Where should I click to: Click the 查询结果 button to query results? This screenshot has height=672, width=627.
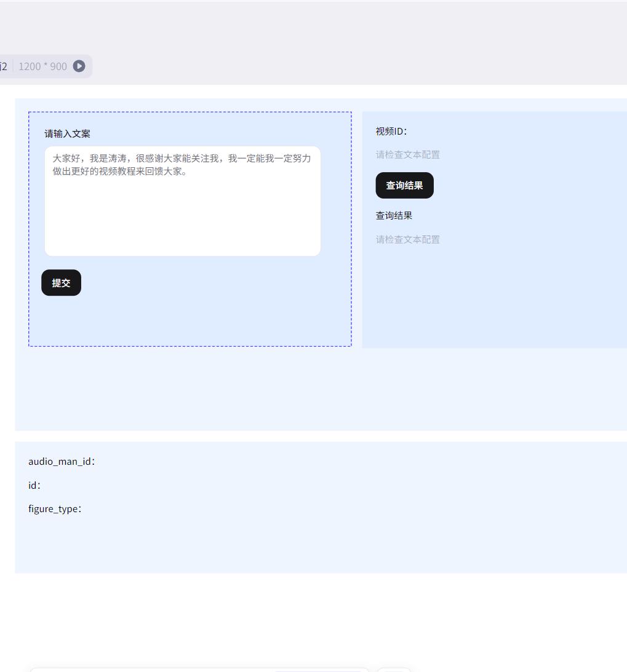point(404,185)
